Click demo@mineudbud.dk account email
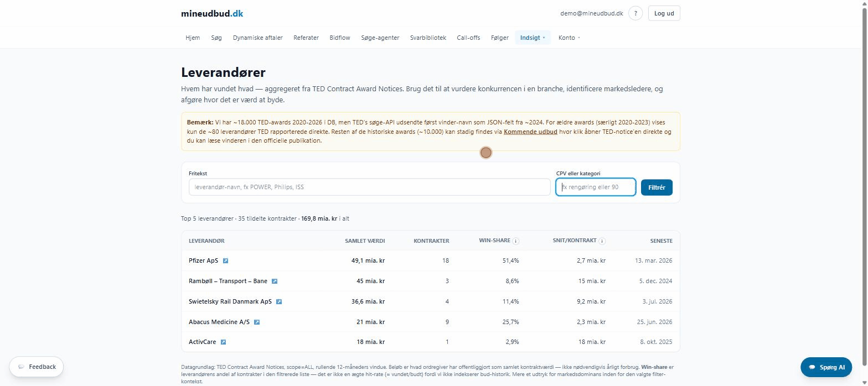The height and width of the screenshot is (386, 868). click(x=592, y=13)
